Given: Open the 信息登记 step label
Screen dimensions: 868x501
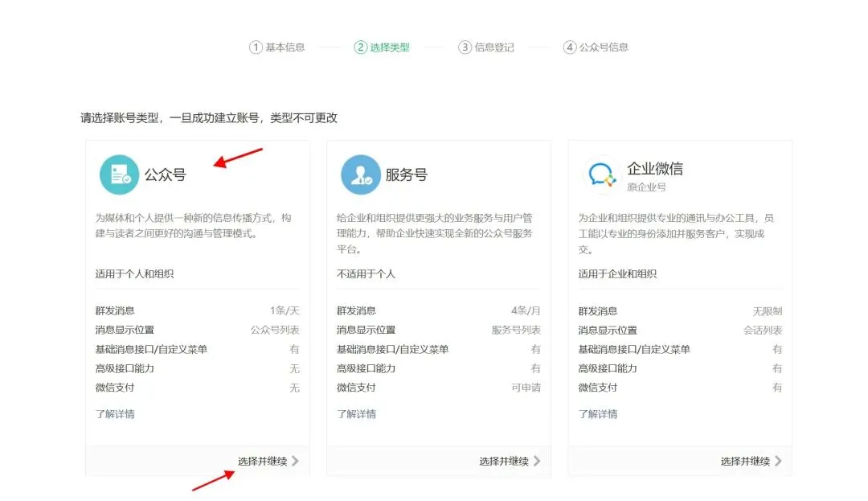Looking at the screenshot, I should point(494,47).
